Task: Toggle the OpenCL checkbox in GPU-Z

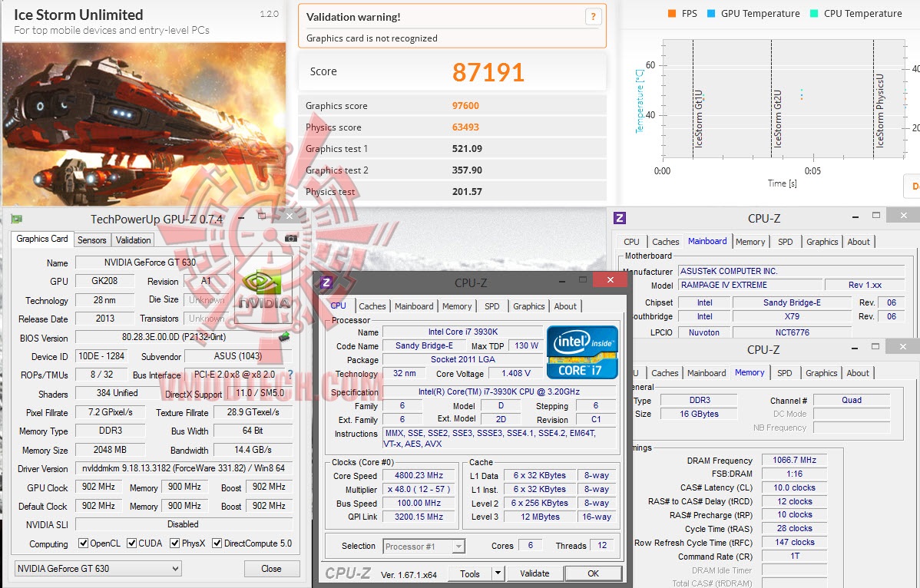Action: coord(83,543)
